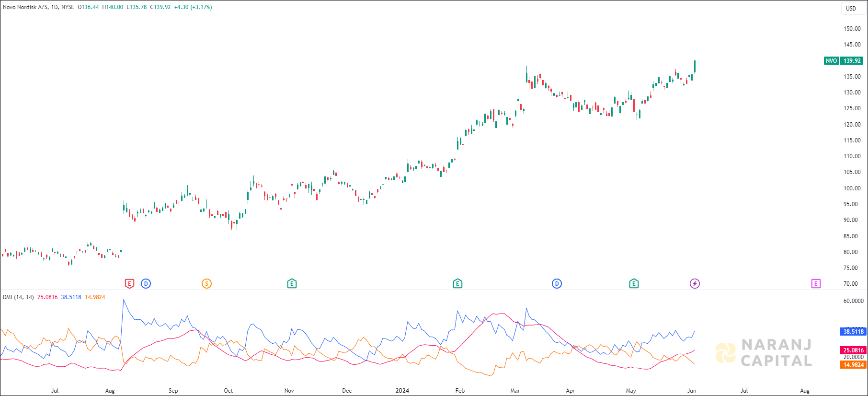Click the Mar label on time axis
The width and height of the screenshot is (868, 396).
click(x=515, y=391)
